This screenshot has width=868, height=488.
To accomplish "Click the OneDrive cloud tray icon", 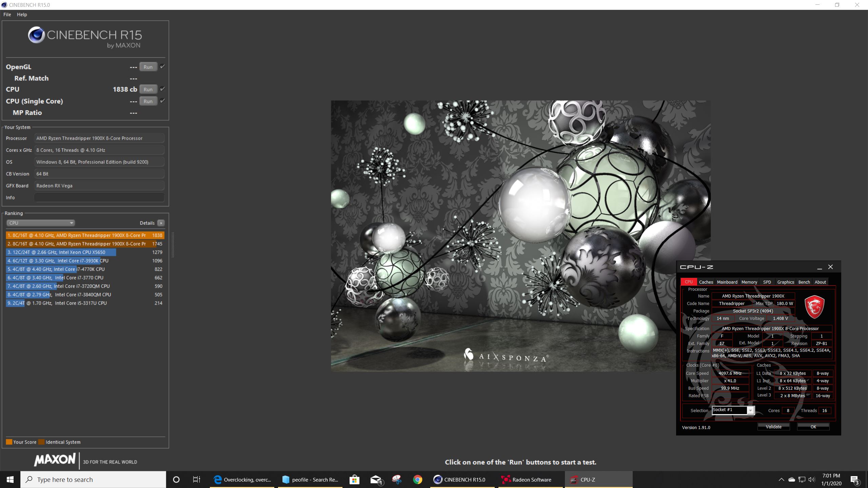I will click(792, 480).
